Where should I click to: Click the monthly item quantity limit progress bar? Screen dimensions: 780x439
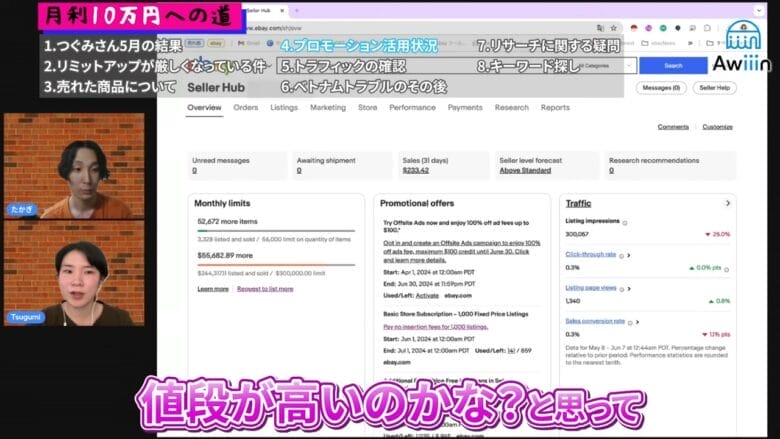[275, 231]
